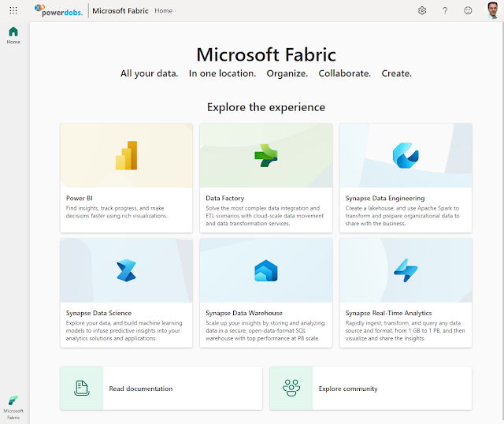Click Microsoft Fabric text in header
This screenshot has height=424, width=504.
120,10
